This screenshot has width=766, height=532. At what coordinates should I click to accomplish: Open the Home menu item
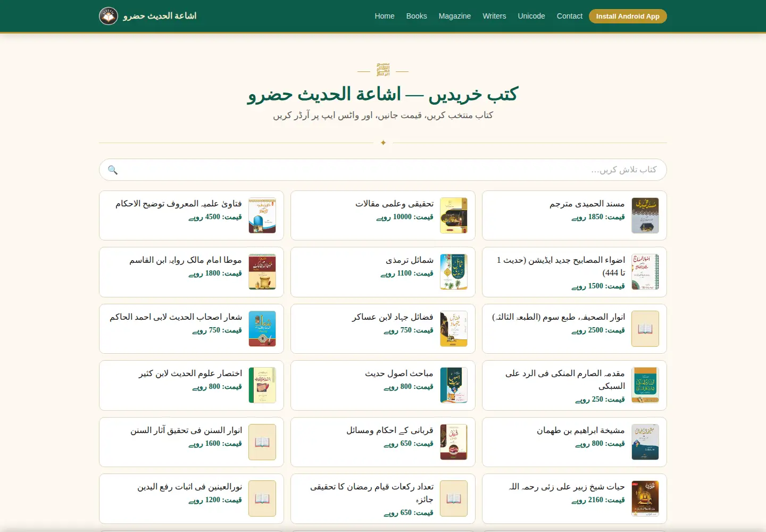tap(385, 16)
